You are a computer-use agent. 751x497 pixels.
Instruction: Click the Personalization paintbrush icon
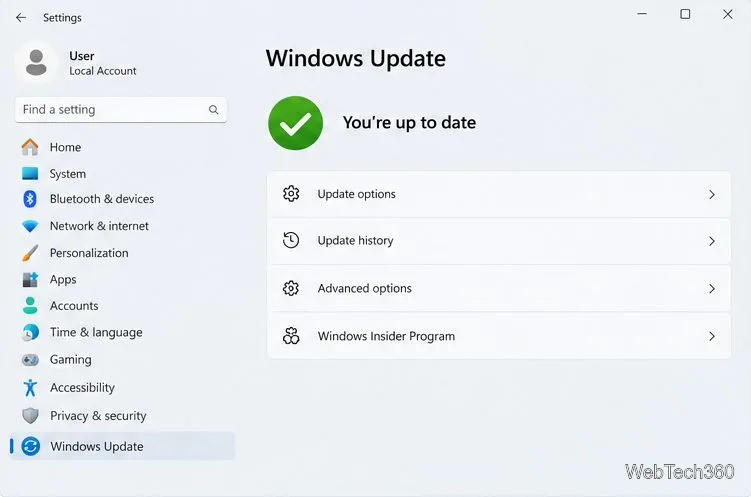pyautogui.click(x=30, y=253)
